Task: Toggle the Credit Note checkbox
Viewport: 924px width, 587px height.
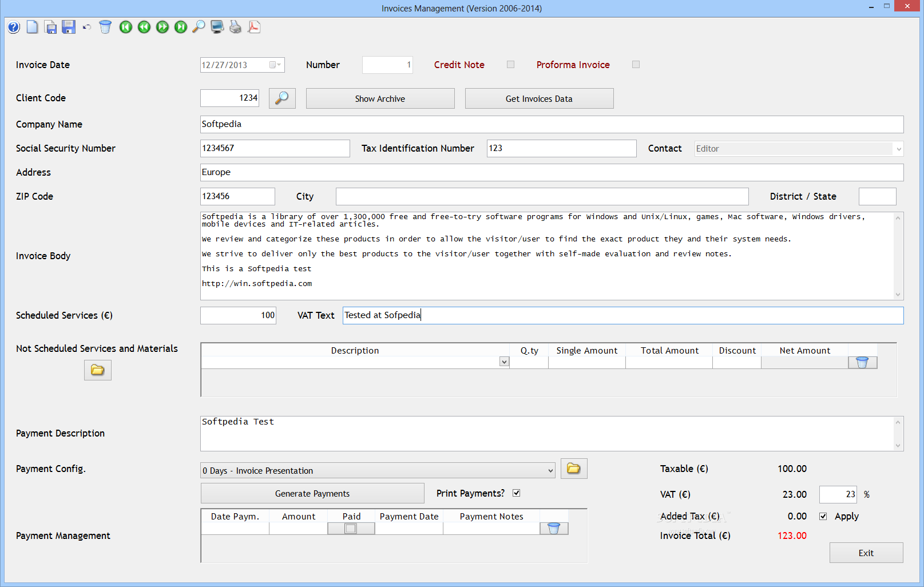Action: point(510,65)
